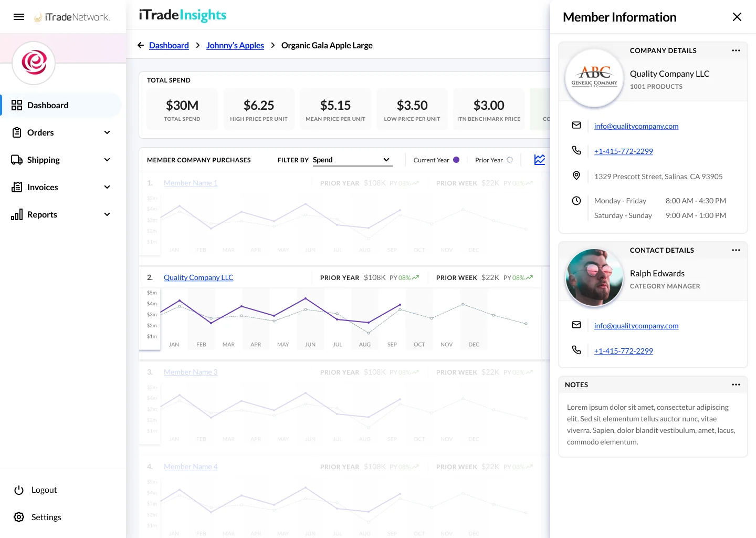Click the Settings gear icon
The image size is (756, 538).
[19, 517]
